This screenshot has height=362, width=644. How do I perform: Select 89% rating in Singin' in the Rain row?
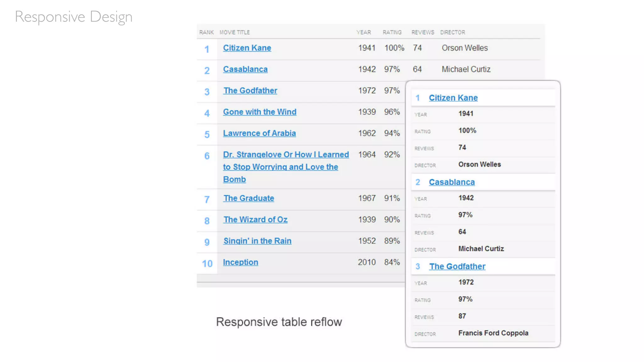pos(392,241)
